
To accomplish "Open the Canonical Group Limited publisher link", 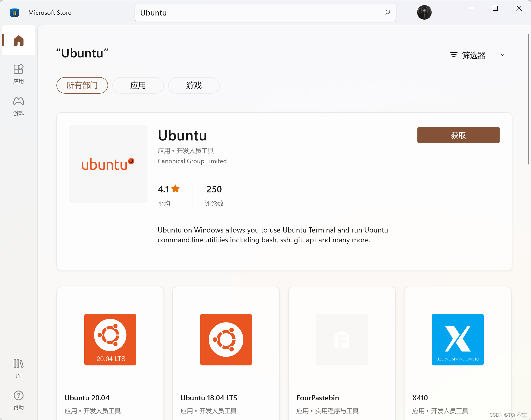I will [x=192, y=161].
